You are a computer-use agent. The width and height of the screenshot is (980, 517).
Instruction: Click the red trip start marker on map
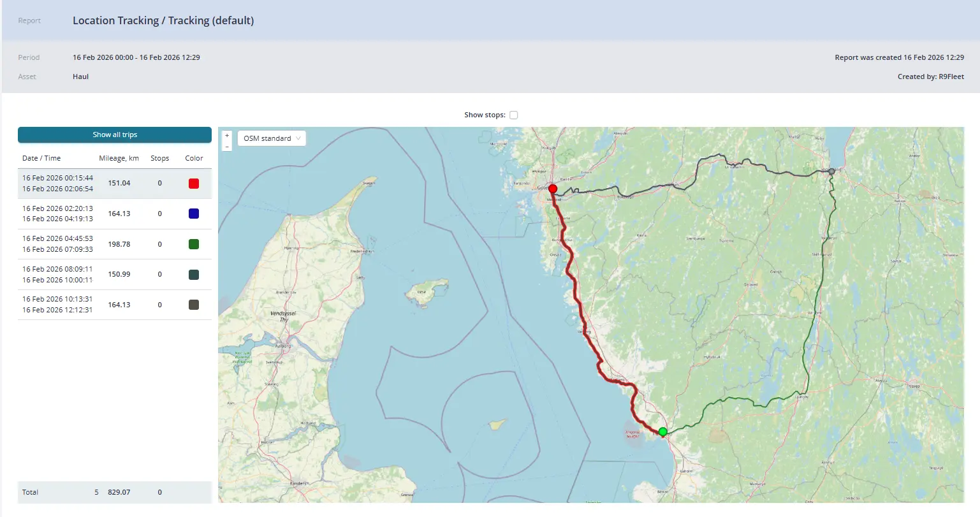tap(553, 189)
